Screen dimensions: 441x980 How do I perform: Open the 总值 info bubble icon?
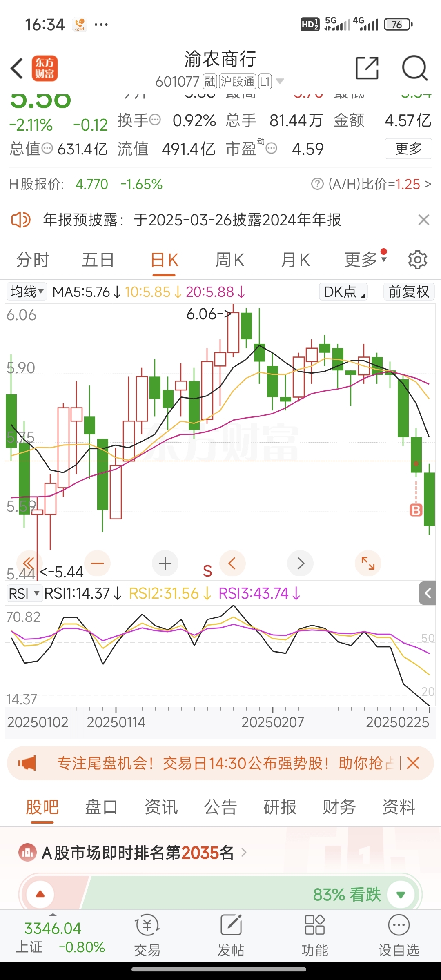tap(47, 148)
